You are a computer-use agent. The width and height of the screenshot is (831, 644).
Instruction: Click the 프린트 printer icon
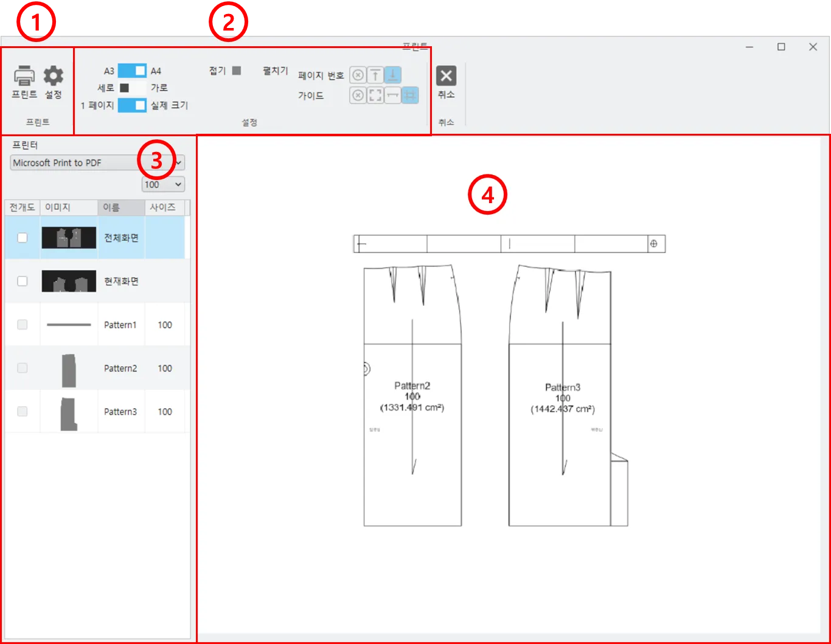pyautogui.click(x=24, y=76)
